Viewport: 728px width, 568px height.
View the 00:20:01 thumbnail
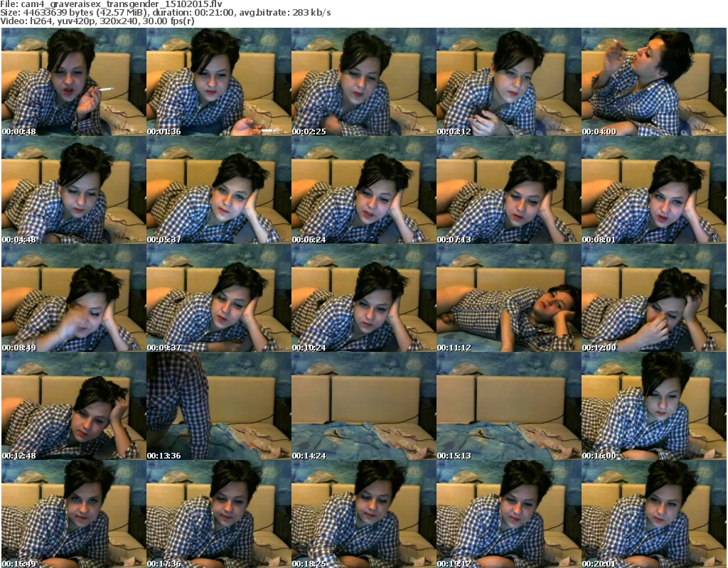[654, 514]
